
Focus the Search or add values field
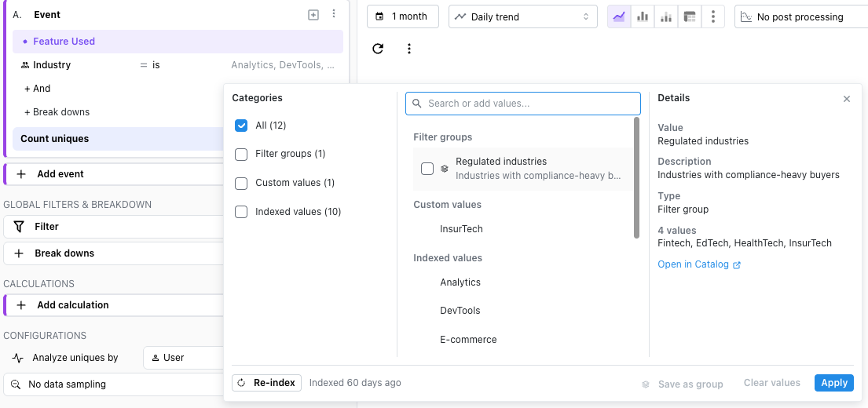point(523,104)
